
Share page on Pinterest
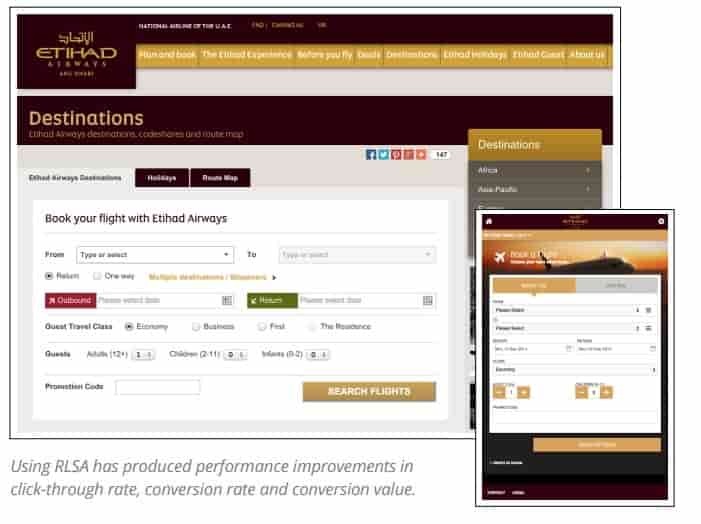[396, 155]
